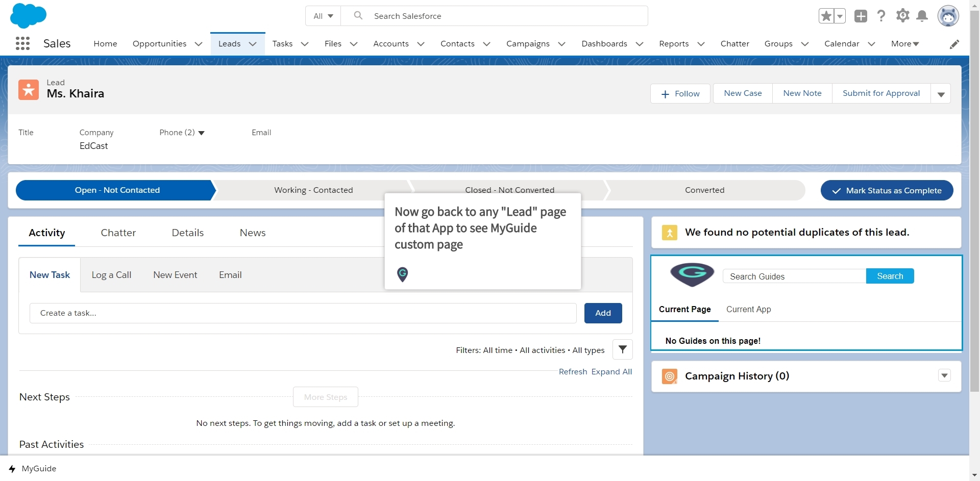Click the Create a task input
This screenshot has width=980, height=481.
click(303, 313)
